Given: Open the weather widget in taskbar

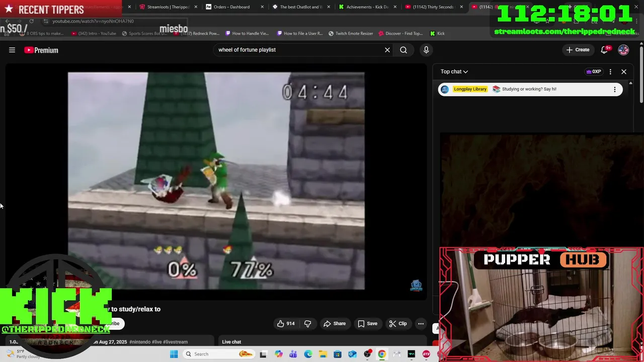Looking at the screenshot, I should coord(23,354).
